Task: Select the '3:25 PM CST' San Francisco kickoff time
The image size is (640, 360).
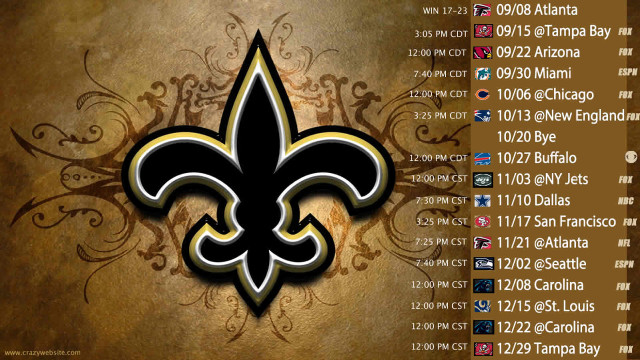Action: pyautogui.click(x=441, y=222)
